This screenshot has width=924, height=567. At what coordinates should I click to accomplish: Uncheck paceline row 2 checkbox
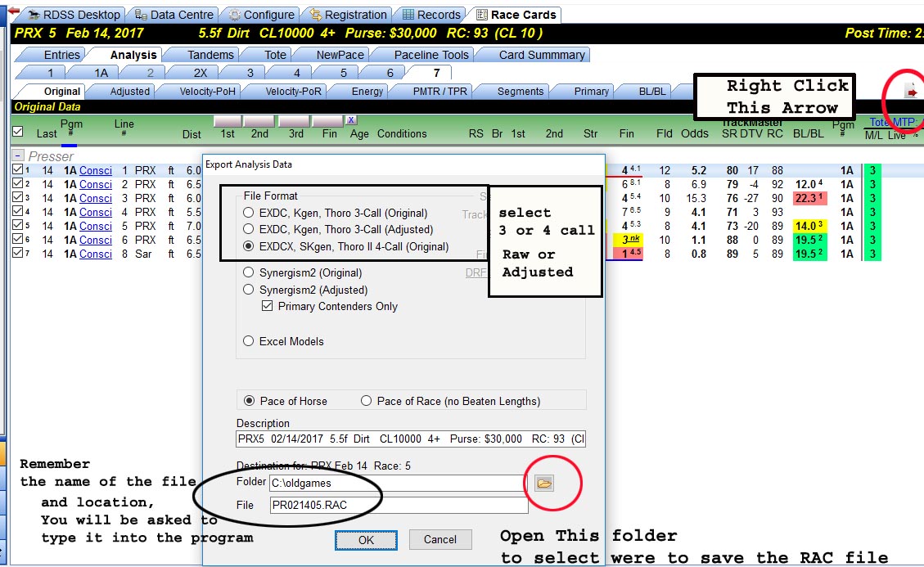[18, 184]
